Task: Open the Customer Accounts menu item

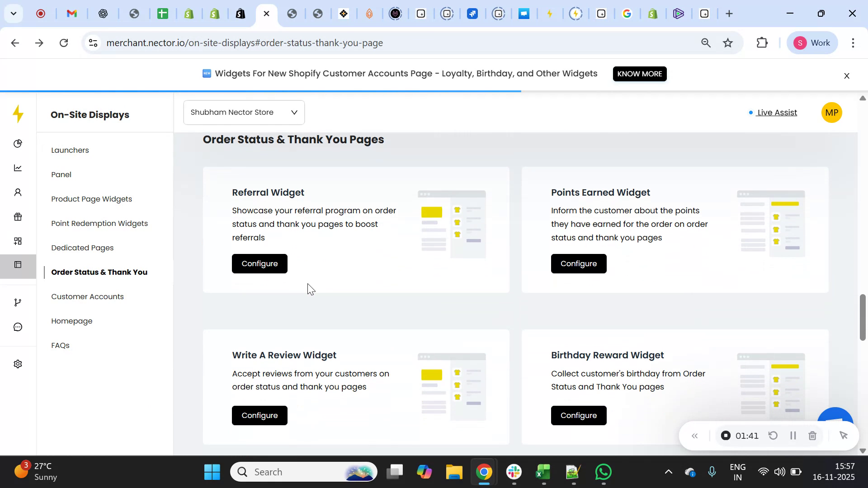Action: [x=87, y=297]
